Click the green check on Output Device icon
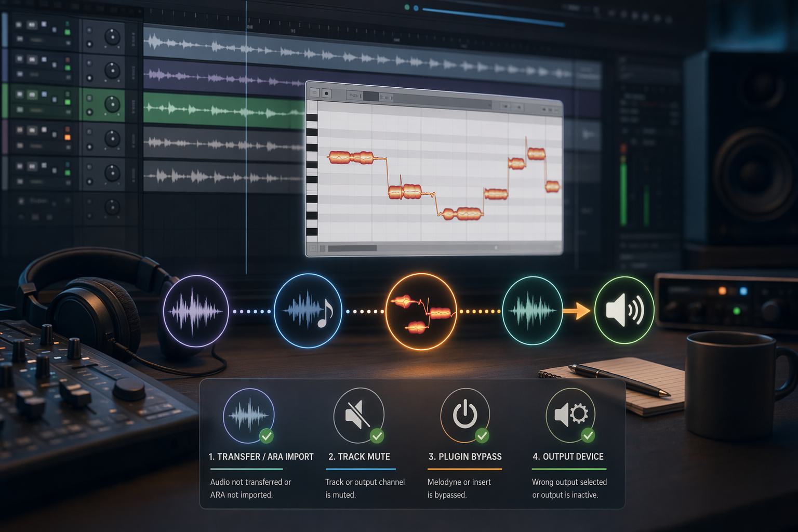798x532 pixels. [588, 435]
